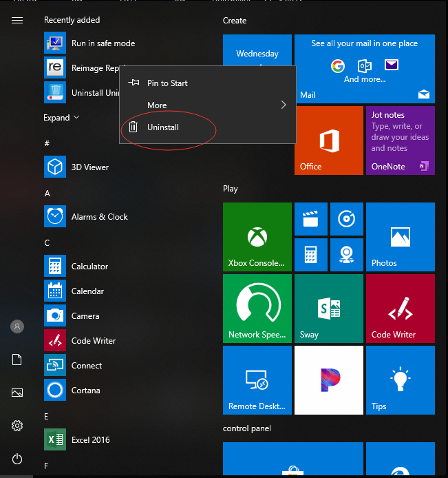
Task: Select Pin to Start
Action: 207,83
